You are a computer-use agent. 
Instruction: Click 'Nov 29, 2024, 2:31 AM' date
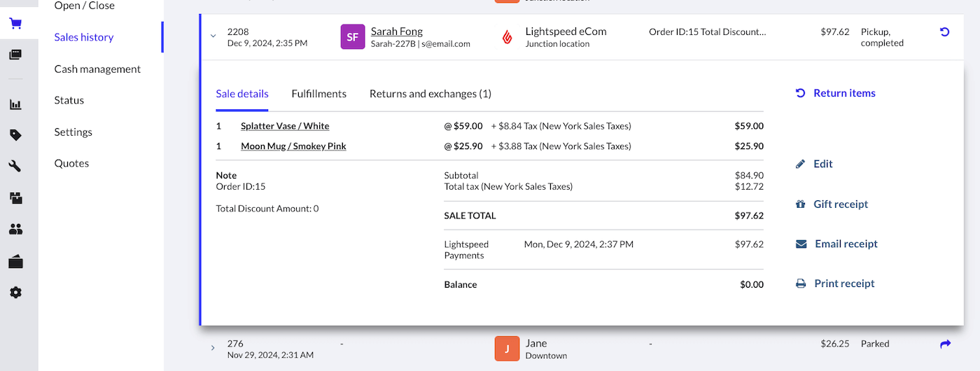(271, 355)
